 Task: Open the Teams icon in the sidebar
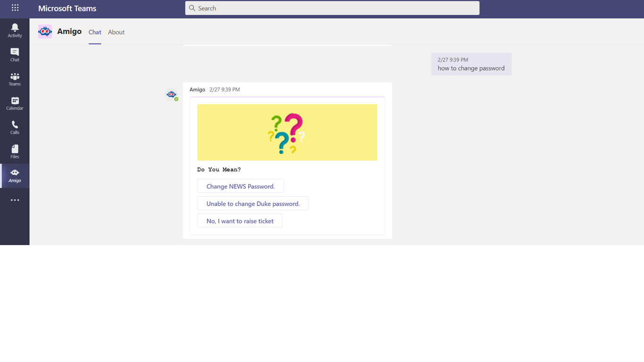15,78
